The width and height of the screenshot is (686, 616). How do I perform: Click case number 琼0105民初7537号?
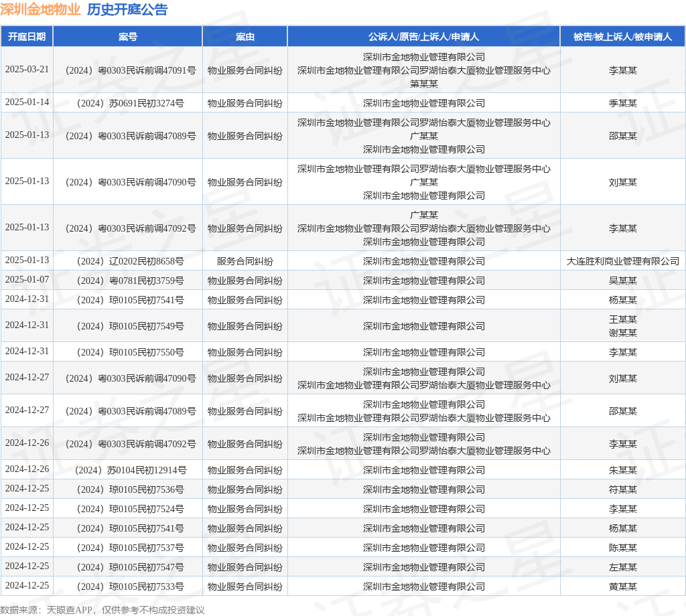point(131,548)
